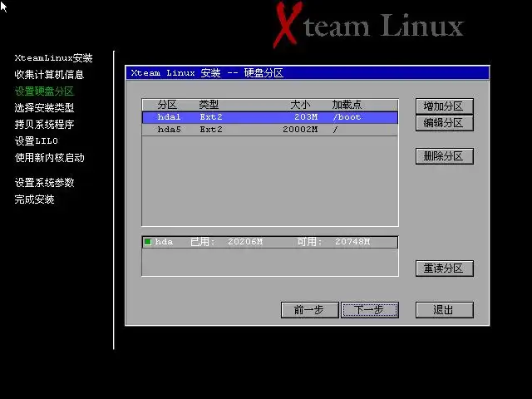The image size is (532, 399).
Task: Click the 20002M size value
Action: click(300, 130)
